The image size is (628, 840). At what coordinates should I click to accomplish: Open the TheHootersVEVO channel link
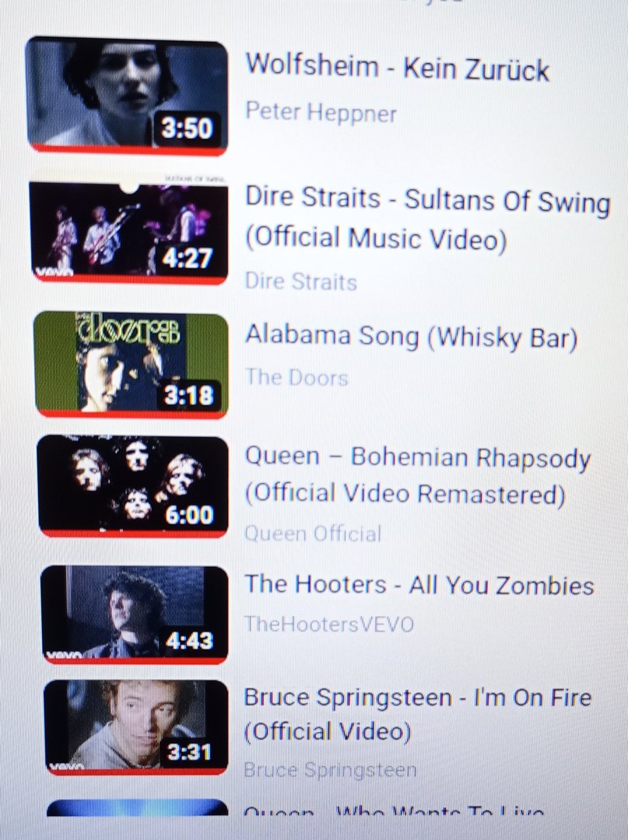328,624
